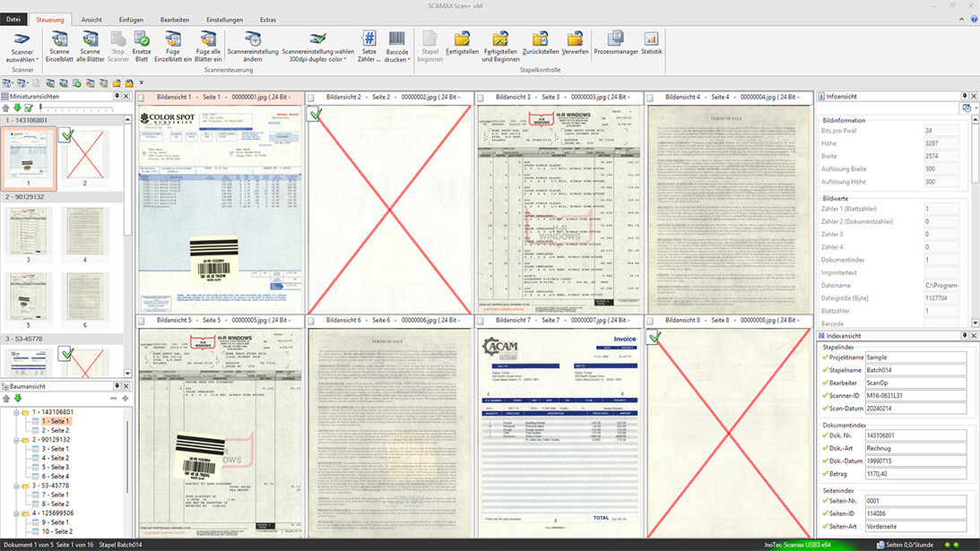Open the Statistik chart icon

(x=651, y=45)
